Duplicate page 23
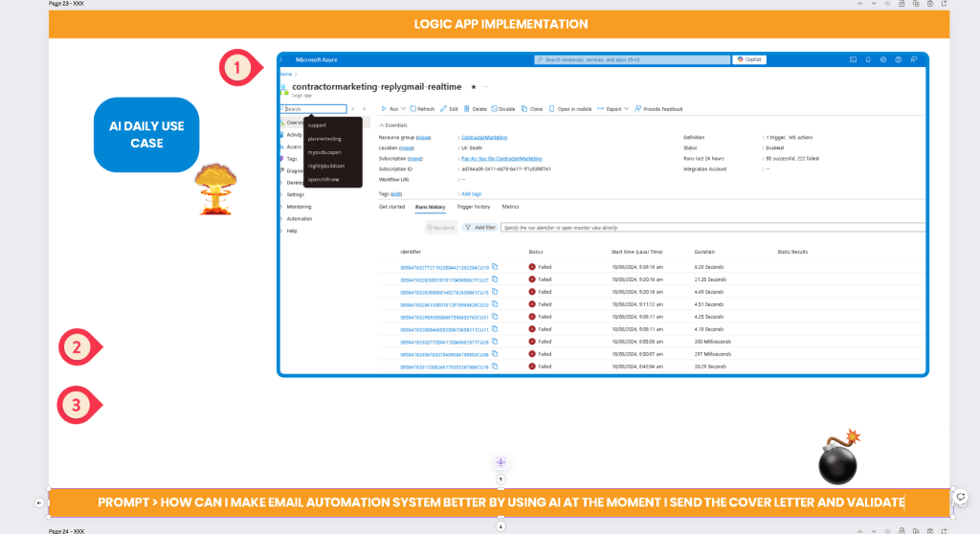This screenshot has height=534, width=980. (x=916, y=4)
